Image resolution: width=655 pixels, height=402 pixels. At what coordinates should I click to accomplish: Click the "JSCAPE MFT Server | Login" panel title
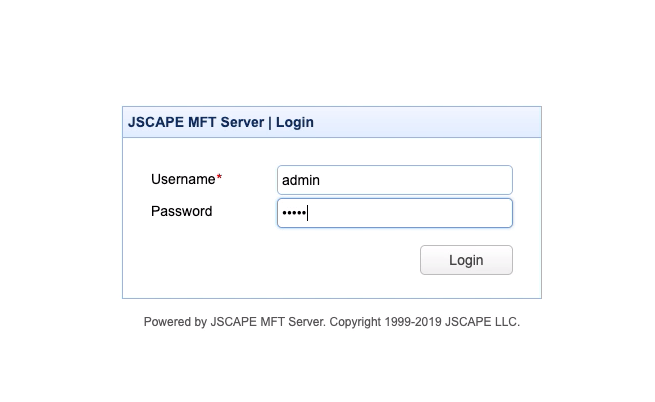tap(221, 123)
